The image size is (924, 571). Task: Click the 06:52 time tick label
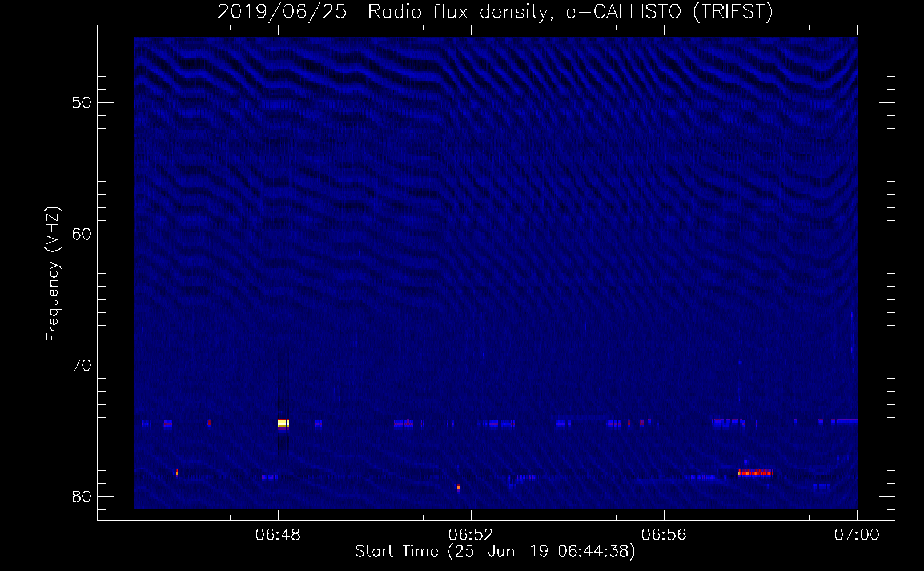tap(471, 535)
